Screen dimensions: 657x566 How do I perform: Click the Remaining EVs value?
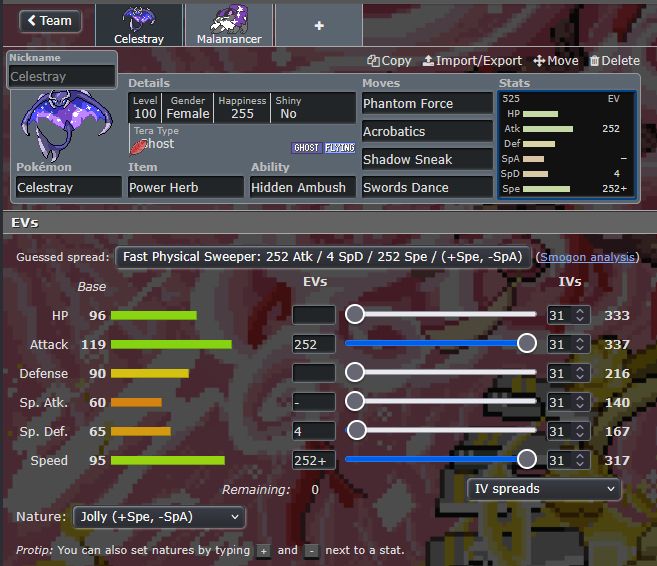point(315,489)
